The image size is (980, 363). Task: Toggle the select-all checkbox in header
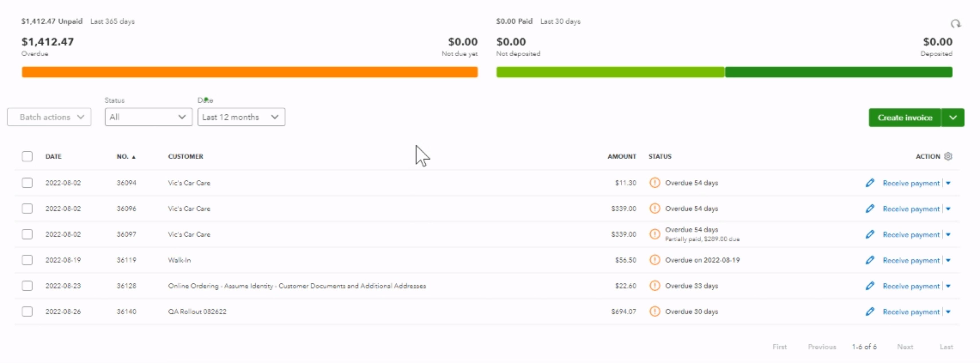click(x=27, y=156)
